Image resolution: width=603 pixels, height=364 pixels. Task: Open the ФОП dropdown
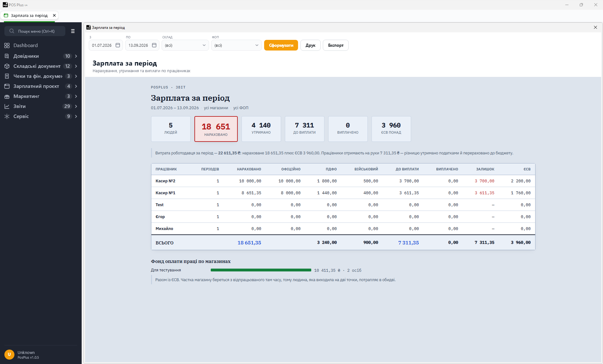pyautogui.click(x=236, y=45)
